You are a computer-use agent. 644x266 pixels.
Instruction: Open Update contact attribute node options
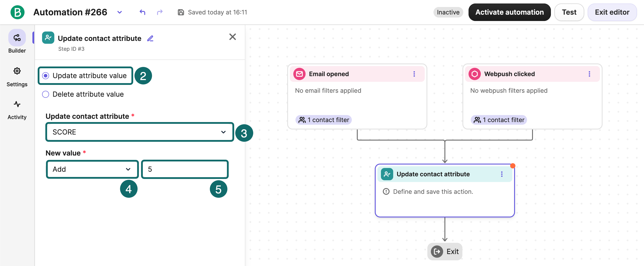501,174
